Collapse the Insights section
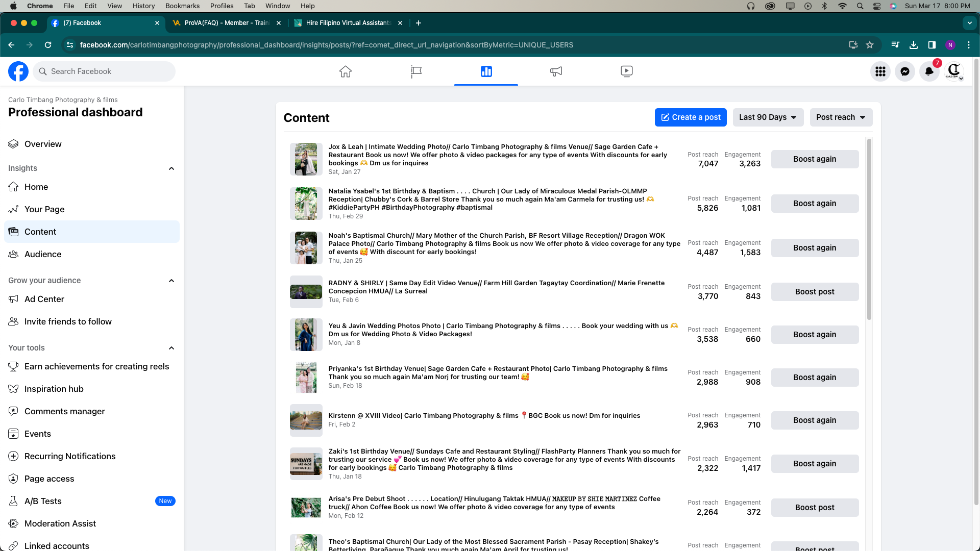The image size is (980, 551). (171, 168)
